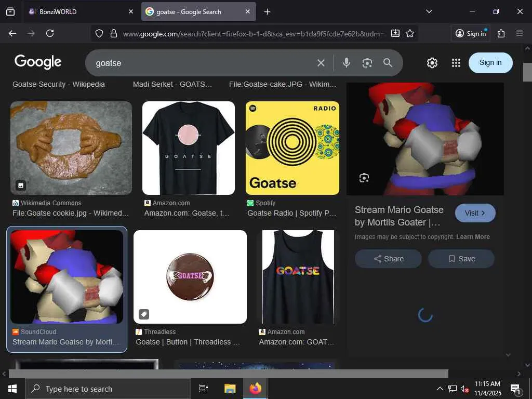Open a new browser tab
Screen dimensions: 532x399
[267, 12]
